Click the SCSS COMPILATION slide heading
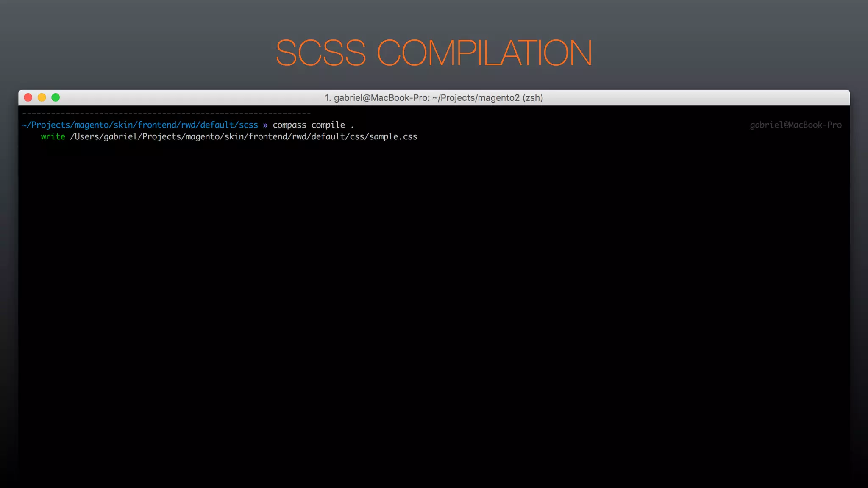Viewport: 868px width, 488px height. pos(434,53)
